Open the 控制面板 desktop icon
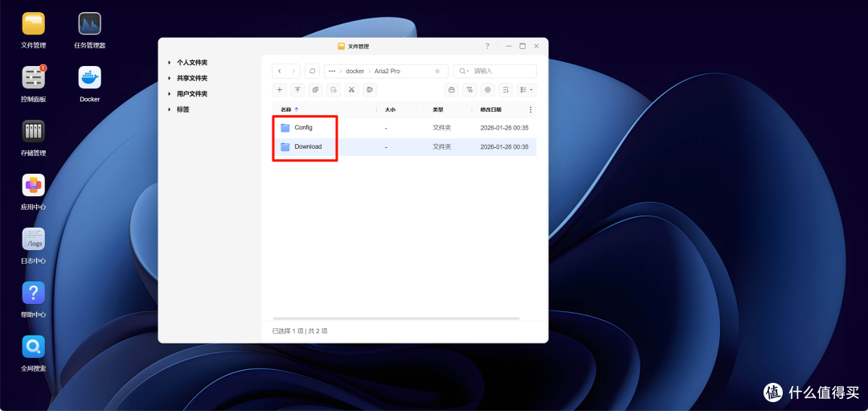Screen dimensions: 868x411 (33, 77)
